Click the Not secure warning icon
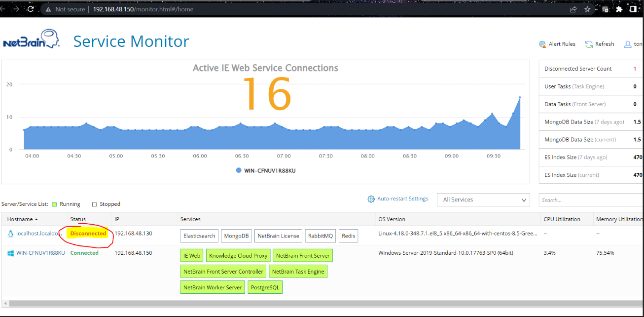This screenshot has height=317, width=644. click(x=48, y=9)
